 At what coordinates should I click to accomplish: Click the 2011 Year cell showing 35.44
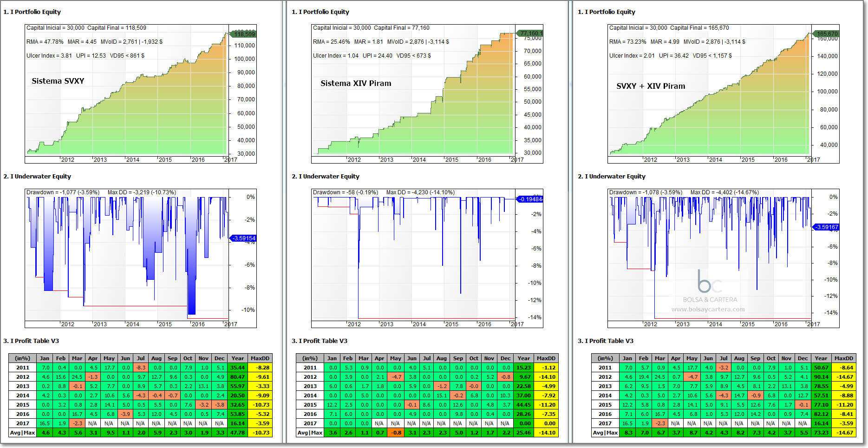(238, 368)
